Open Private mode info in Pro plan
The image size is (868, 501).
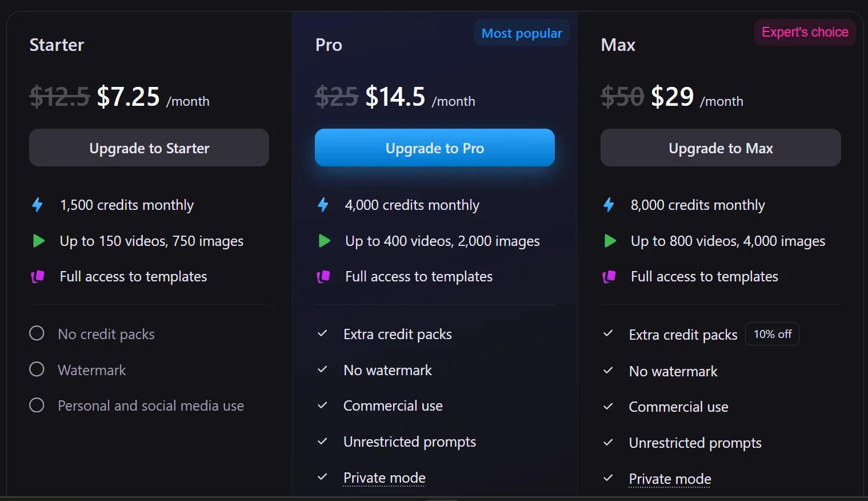click(385, 478)
